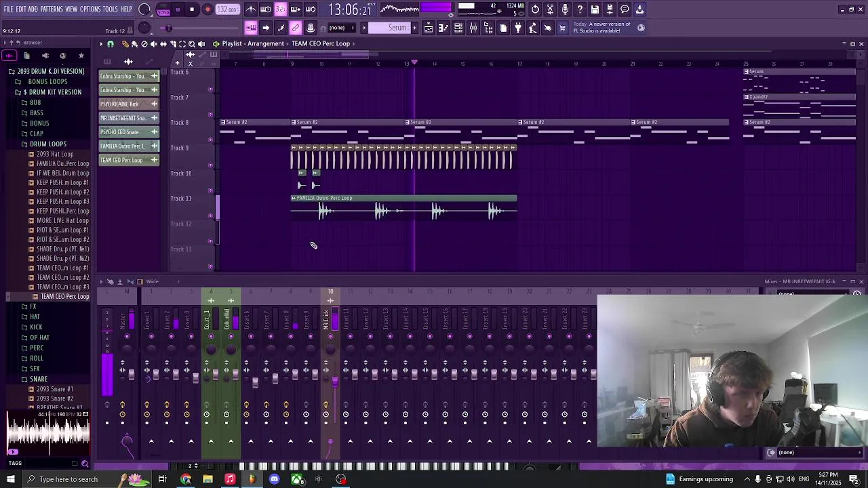
Task: Expand the KICK folder in browser
Action: 36,327
